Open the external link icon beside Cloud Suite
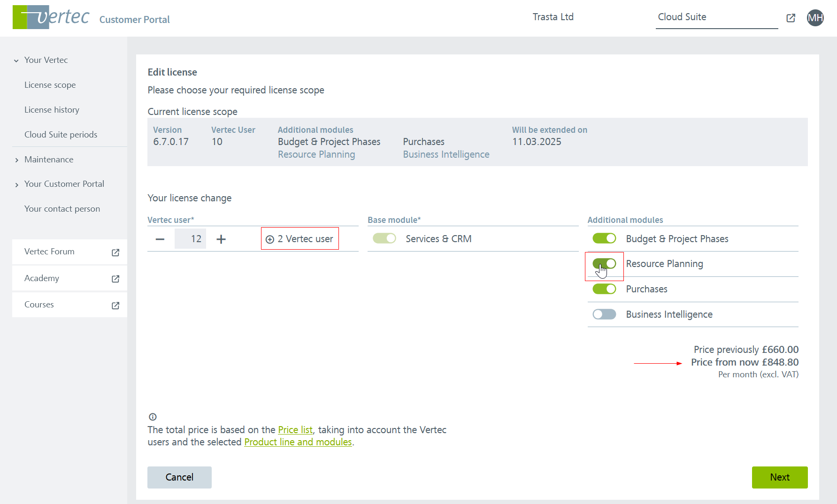The height and width of the screenshot is (504, 837). [x=791, y=18]
